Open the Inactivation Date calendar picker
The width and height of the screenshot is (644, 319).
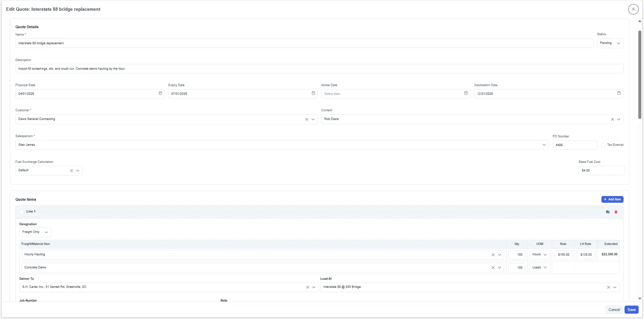click(x=619, y=93)
